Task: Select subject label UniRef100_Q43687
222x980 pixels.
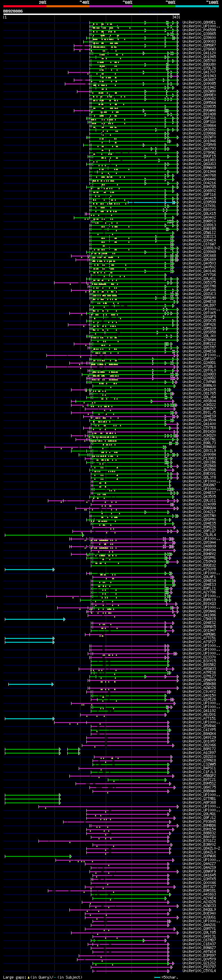Action: (199, 80)
